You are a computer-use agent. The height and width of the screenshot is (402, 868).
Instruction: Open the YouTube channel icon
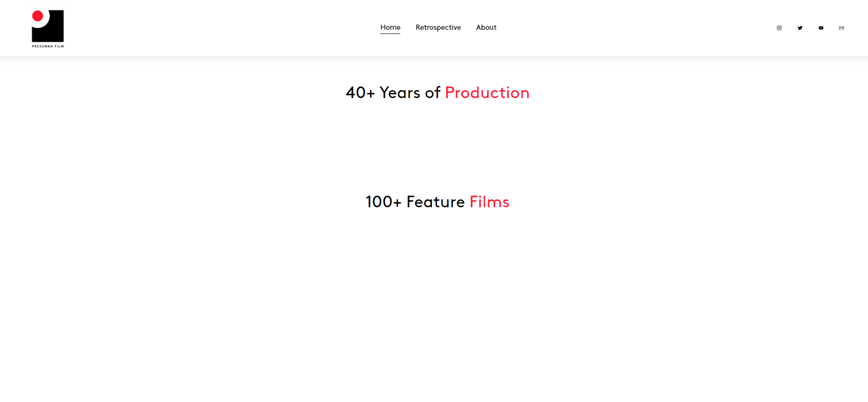[821, 28]
